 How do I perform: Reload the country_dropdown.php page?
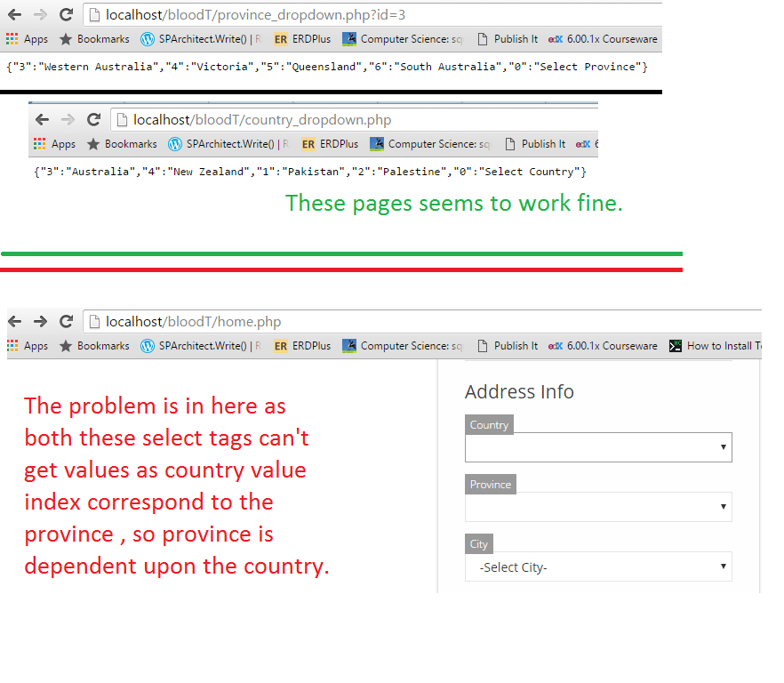click(94, 119)
